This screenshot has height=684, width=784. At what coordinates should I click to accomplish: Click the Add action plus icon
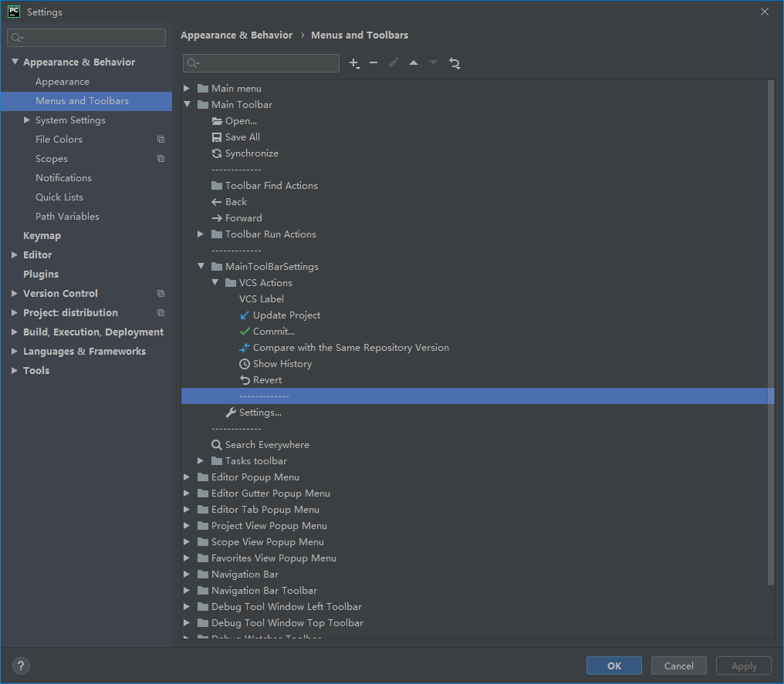(x=354, y=63)
